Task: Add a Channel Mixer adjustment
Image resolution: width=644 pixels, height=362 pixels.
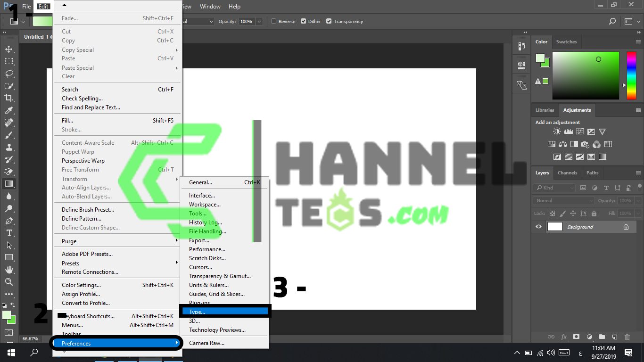Action: (597, 144)
